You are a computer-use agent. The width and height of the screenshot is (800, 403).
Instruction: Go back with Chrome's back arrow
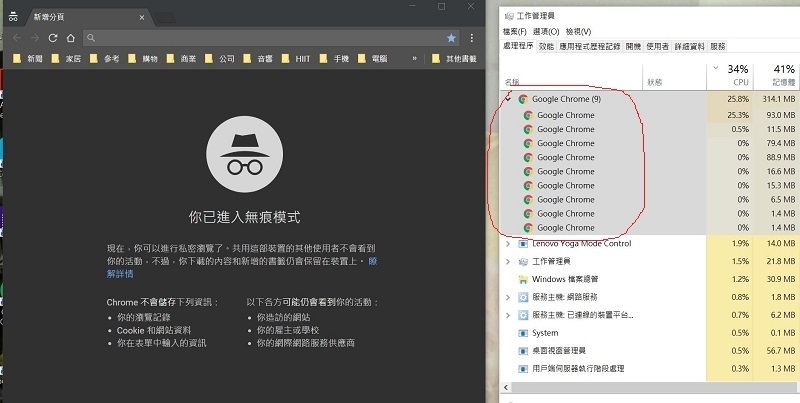tap(17, 38)
